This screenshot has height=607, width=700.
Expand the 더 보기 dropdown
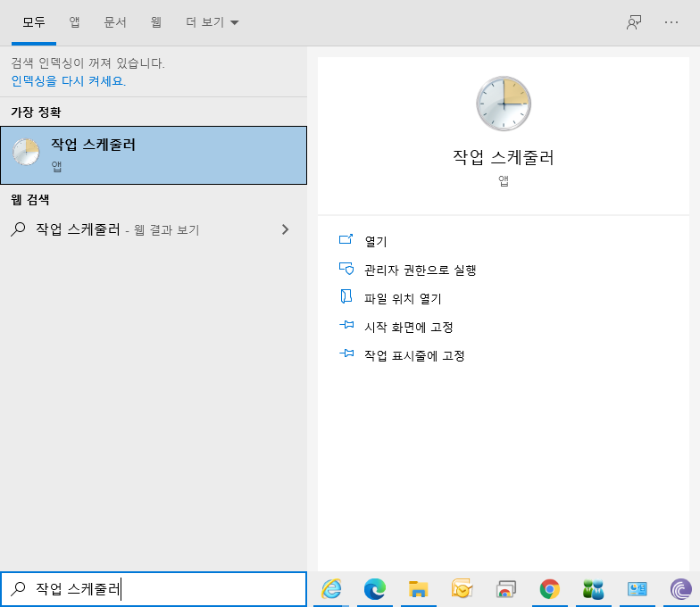pos(212,22)
